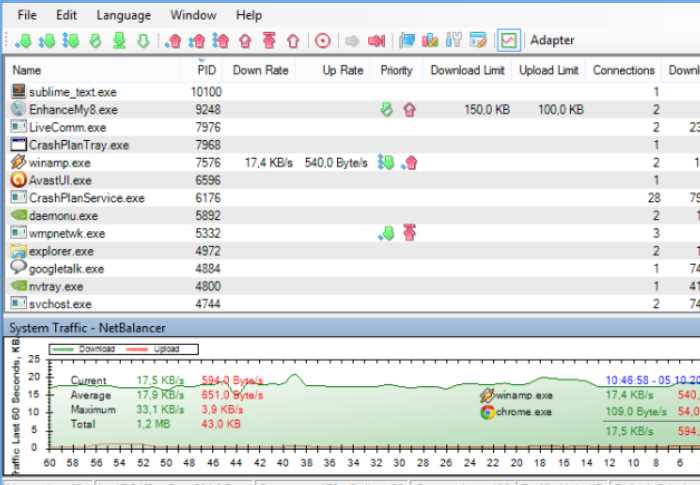Click the Upload legend entry in chart
The height and width of the screenshot is (485, 700).
[x=153, y=349]
